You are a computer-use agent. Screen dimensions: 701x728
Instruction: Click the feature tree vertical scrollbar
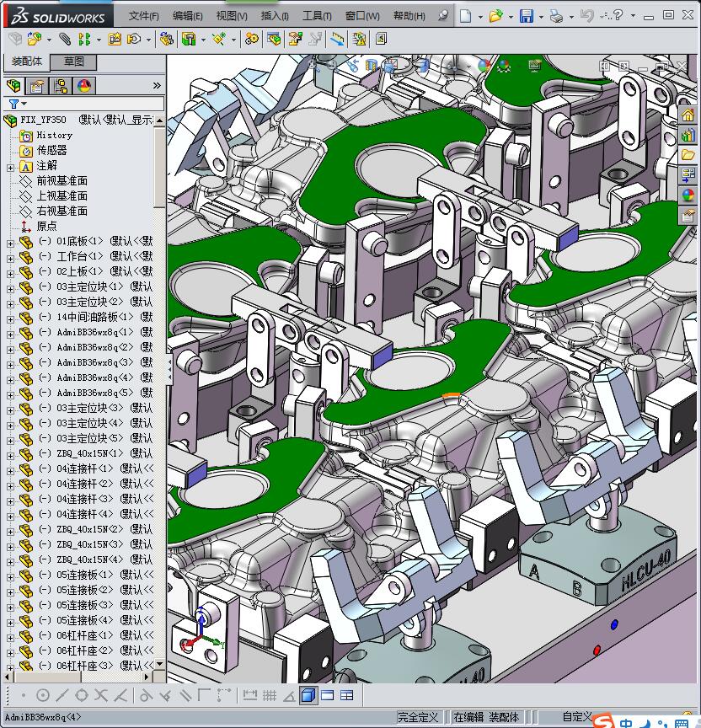159,167
